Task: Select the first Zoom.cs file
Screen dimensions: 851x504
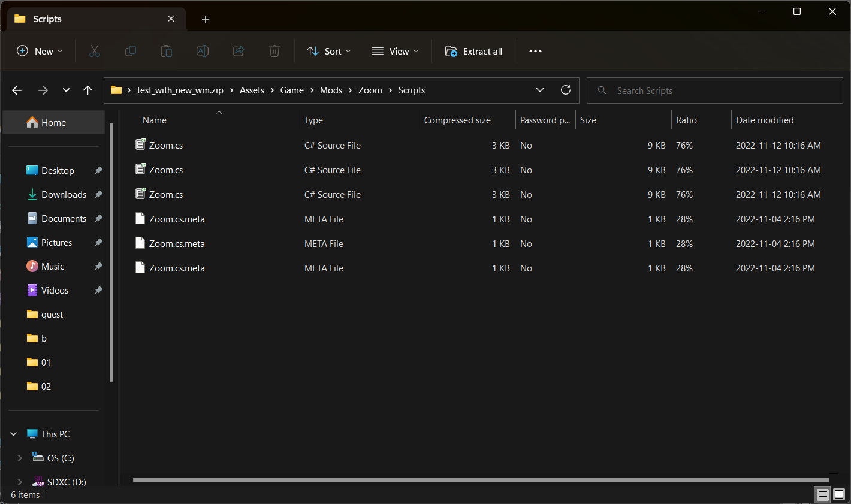Action: tap(166, 146)
